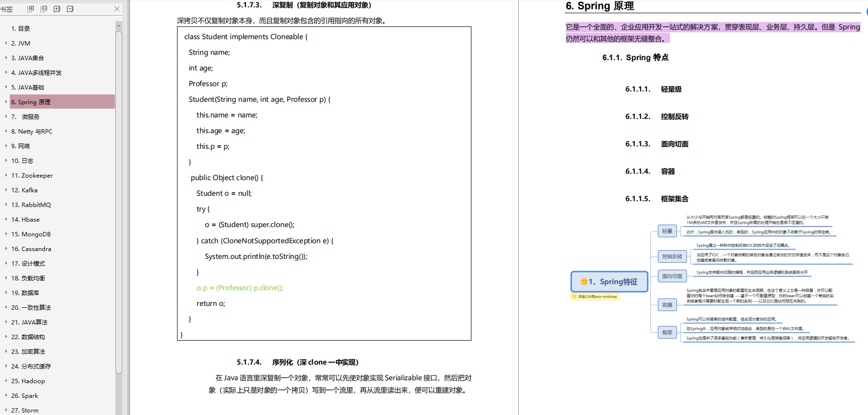Expand the '8. Netty 与RPC' bookmark arrow
This screenshot has height=415, width=868.
(x=6, y=131)
